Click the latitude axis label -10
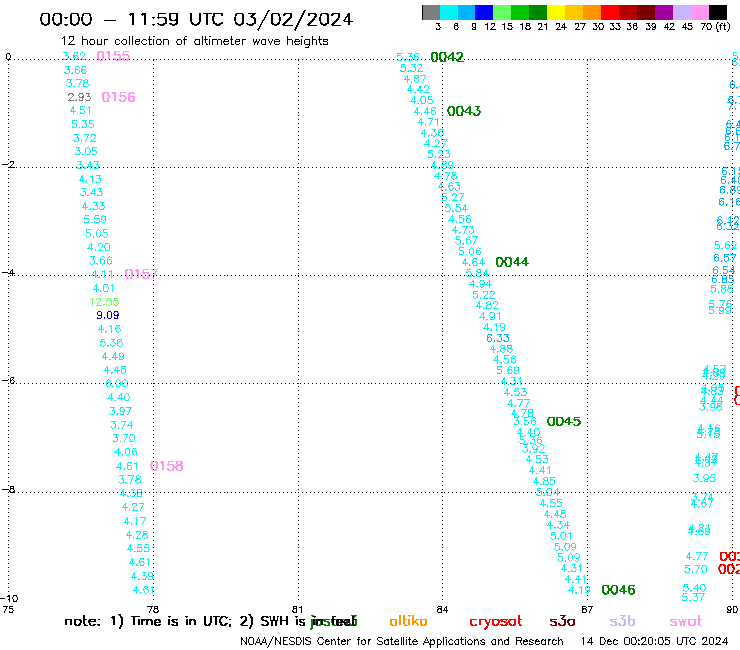This screenshot has height=650, width=740. point(10,599)
